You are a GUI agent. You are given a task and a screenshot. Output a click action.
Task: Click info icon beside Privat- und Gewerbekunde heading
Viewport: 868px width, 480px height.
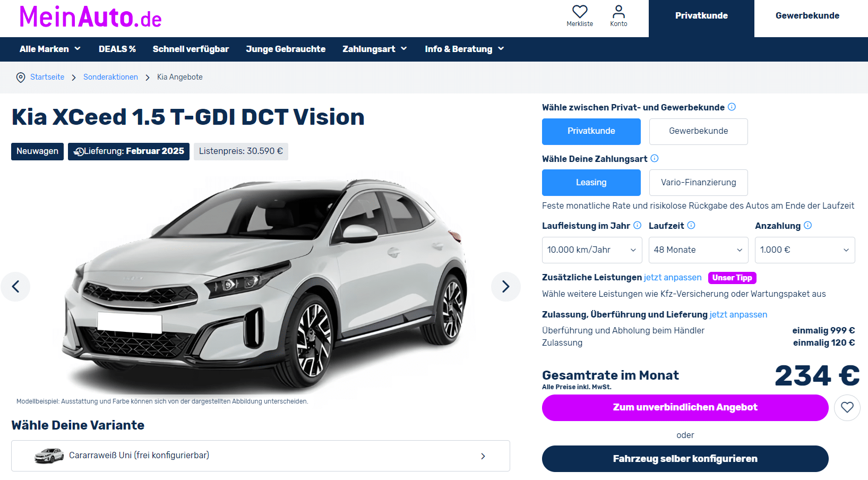pyautogui.click(x=732, y=107)
